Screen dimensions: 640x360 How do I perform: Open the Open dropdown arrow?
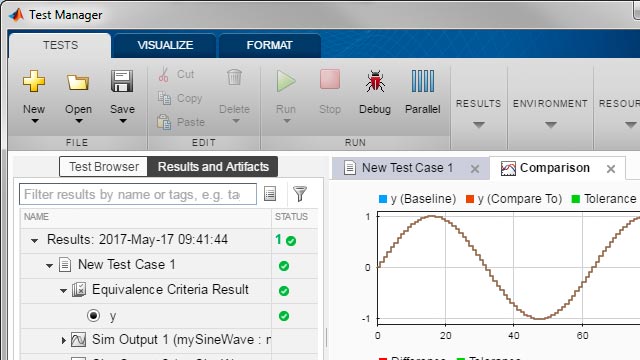tap(79, 121)
